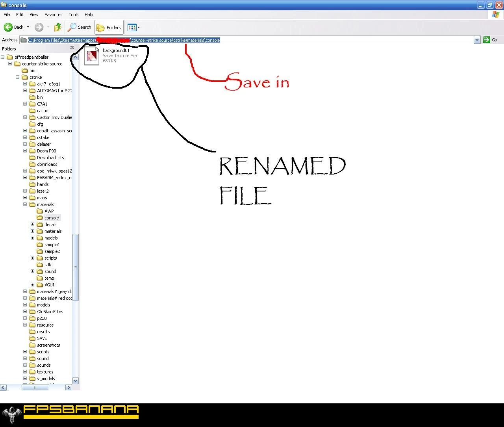Expand the VGUI folder node

[x=33, y=285]
